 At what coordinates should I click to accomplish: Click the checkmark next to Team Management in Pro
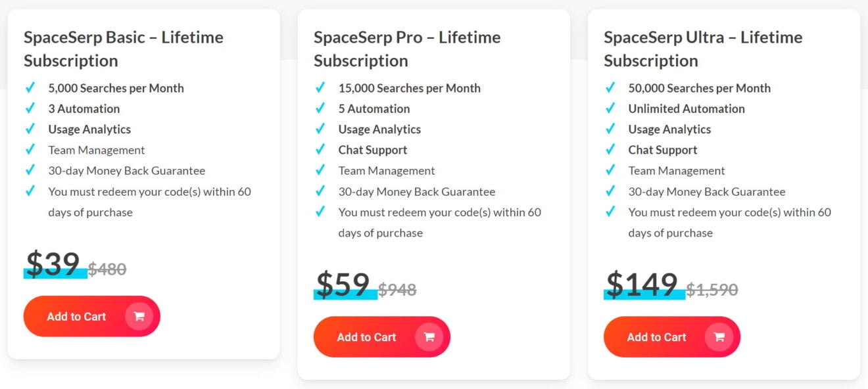(321, 170)
